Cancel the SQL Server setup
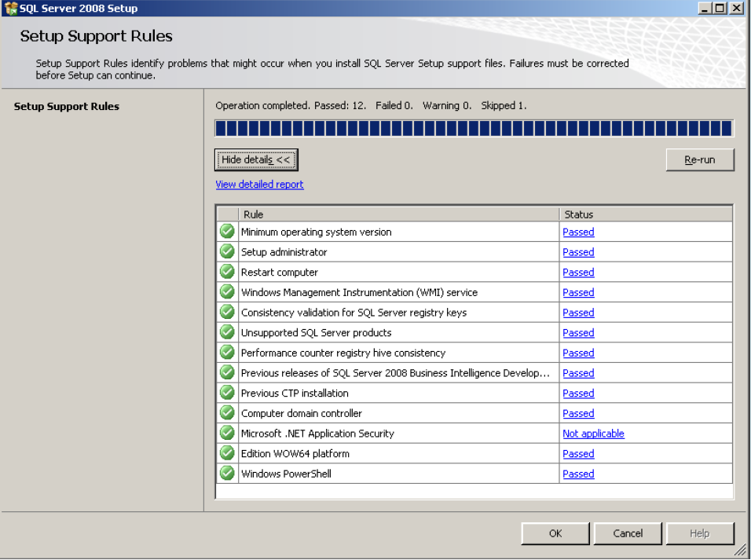 click(x=628, y=533)
